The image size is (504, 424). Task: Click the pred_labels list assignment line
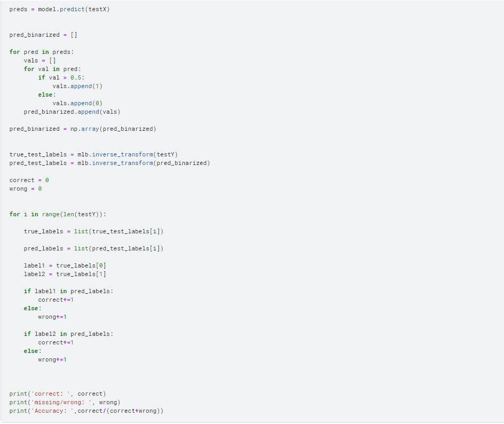(x=93, y=248)
